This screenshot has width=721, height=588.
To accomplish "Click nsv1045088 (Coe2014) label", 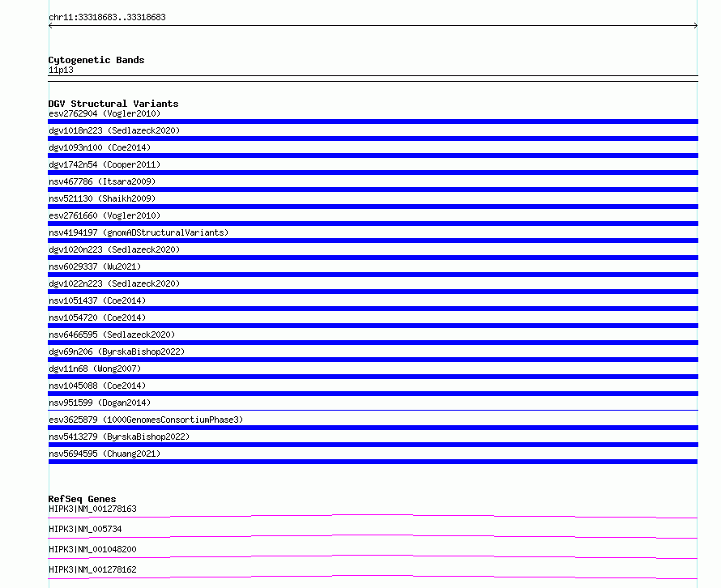I will click(x=97, y=386).
